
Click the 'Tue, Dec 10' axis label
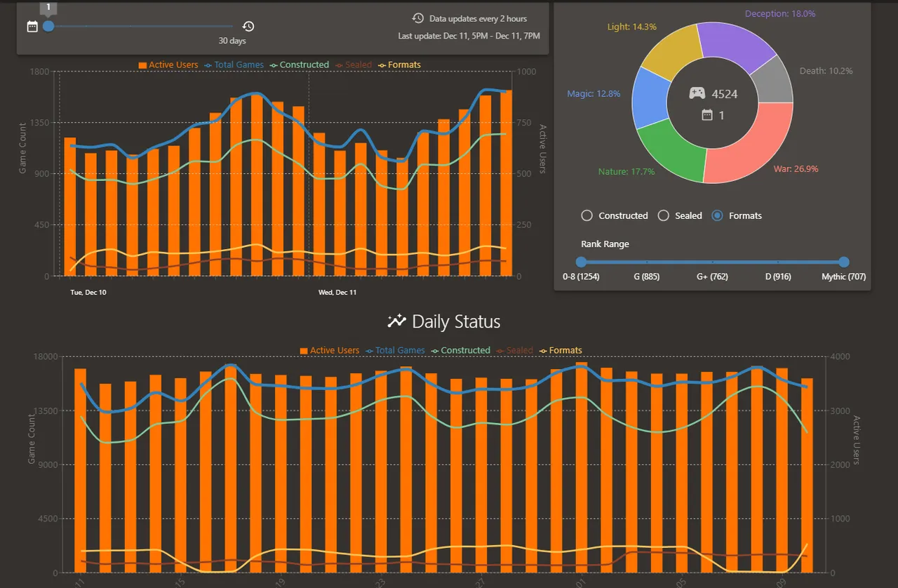[x=88, y=292]
